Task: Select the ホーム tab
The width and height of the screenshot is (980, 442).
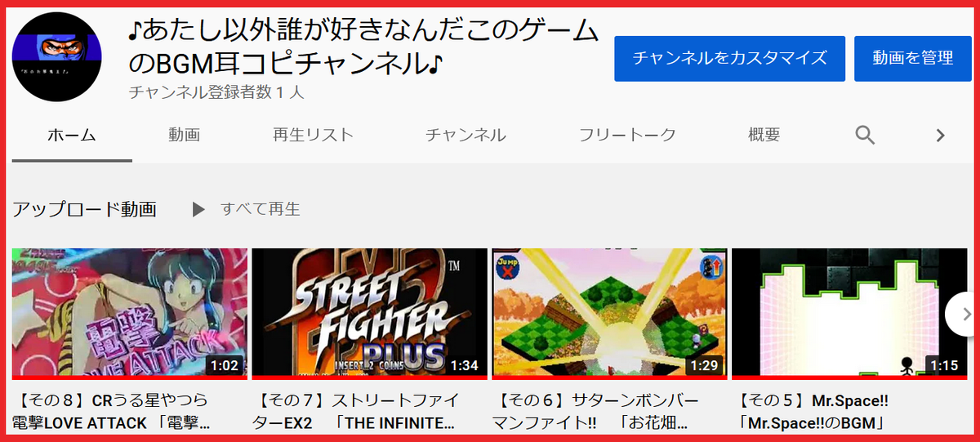Action: tap(72, 136)
